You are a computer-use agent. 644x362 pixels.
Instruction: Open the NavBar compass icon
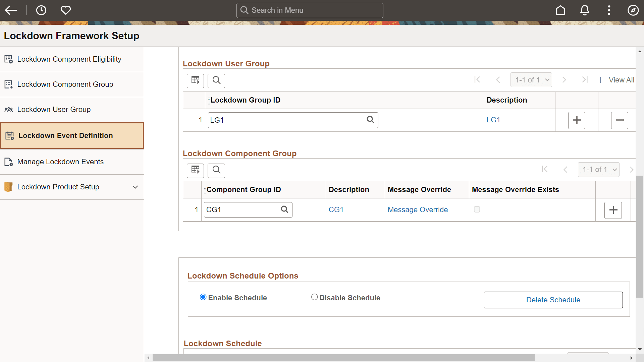coord(633,10)
